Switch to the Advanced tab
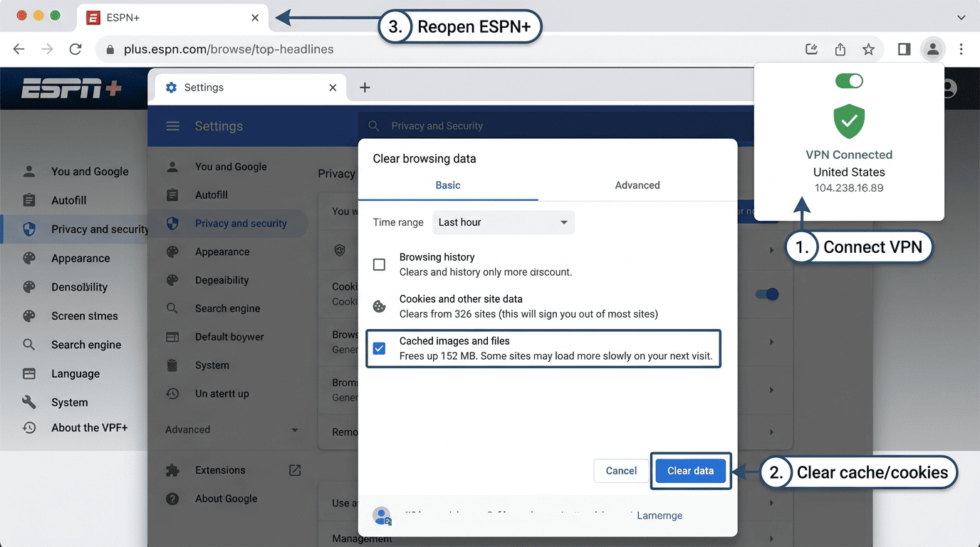Screen dimensions: 980x547 pos(637,185)
